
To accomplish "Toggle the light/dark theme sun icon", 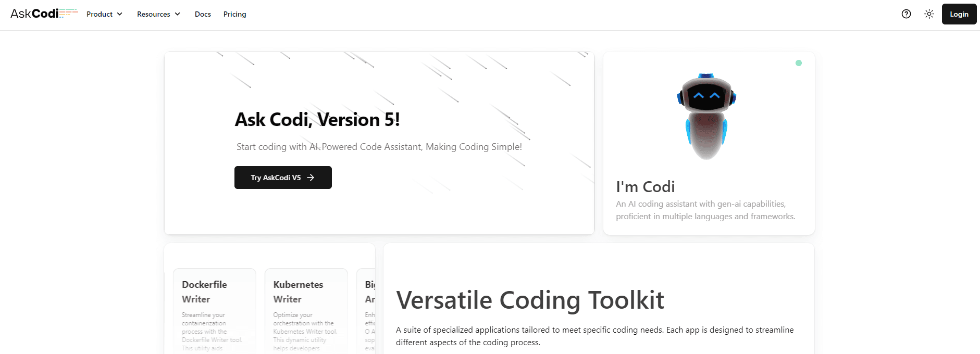I will pos(929,14).
